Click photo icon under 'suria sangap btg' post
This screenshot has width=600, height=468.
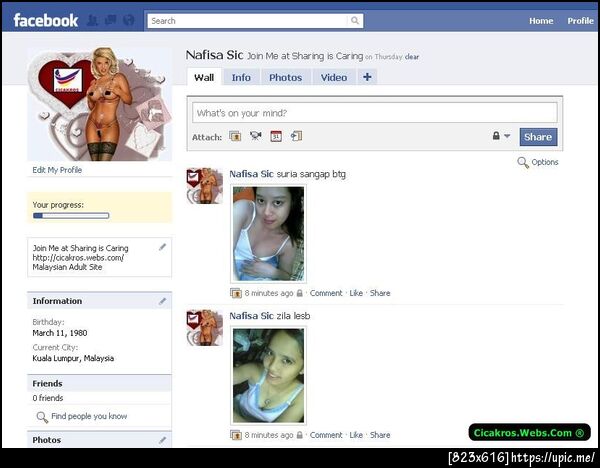(x=236, y=293)
